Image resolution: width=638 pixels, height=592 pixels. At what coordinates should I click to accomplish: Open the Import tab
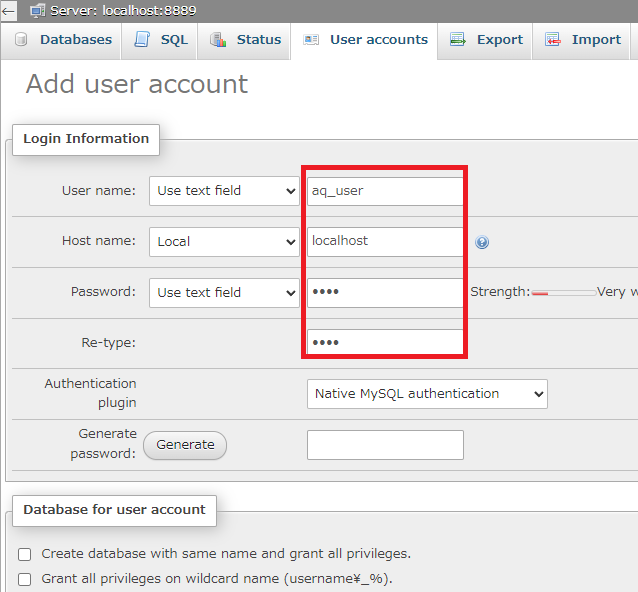coord(581,41)
